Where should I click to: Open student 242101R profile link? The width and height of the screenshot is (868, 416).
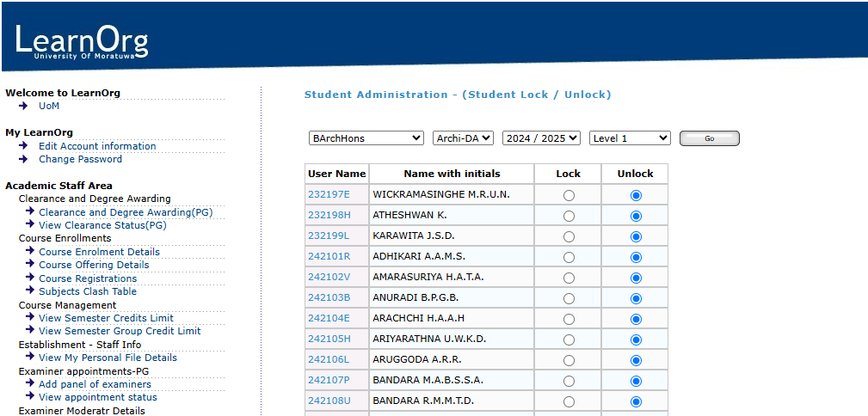pos(329,256)
